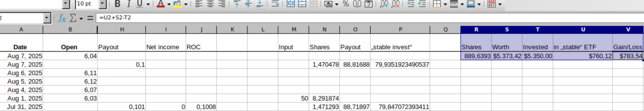
Task: Select column P header
Action: (x=400, y=30)
